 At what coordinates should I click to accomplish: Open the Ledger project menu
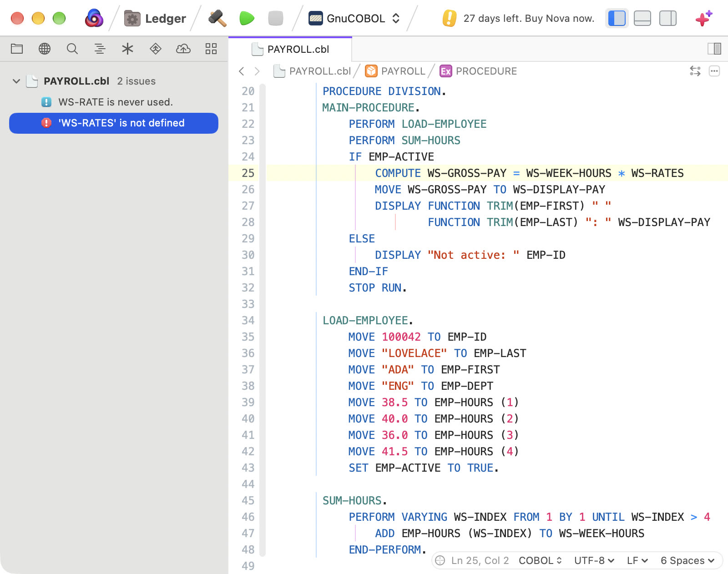pos(155,19)
